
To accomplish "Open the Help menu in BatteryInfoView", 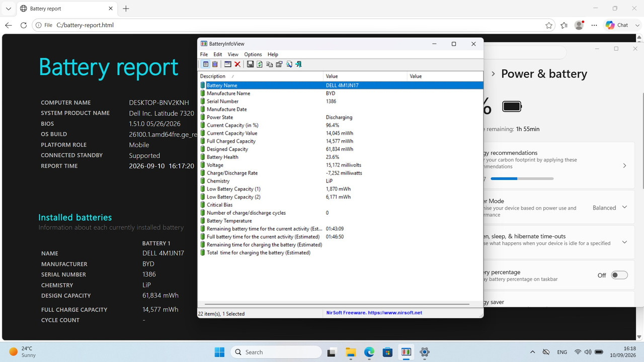I will point(273,54).
